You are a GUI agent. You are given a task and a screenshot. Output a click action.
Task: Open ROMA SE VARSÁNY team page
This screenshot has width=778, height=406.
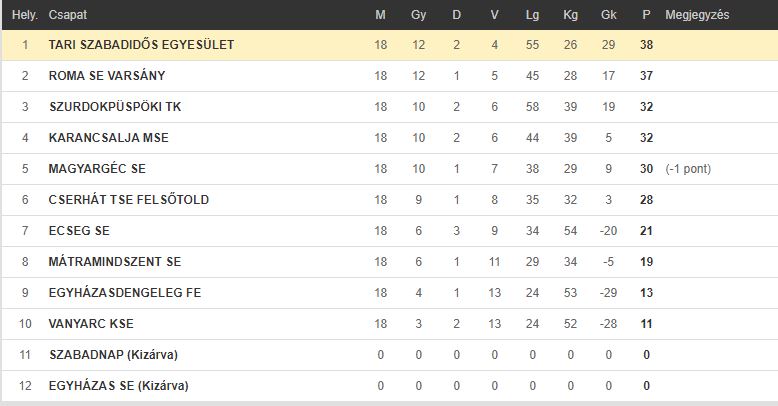[x=107, y=75]
